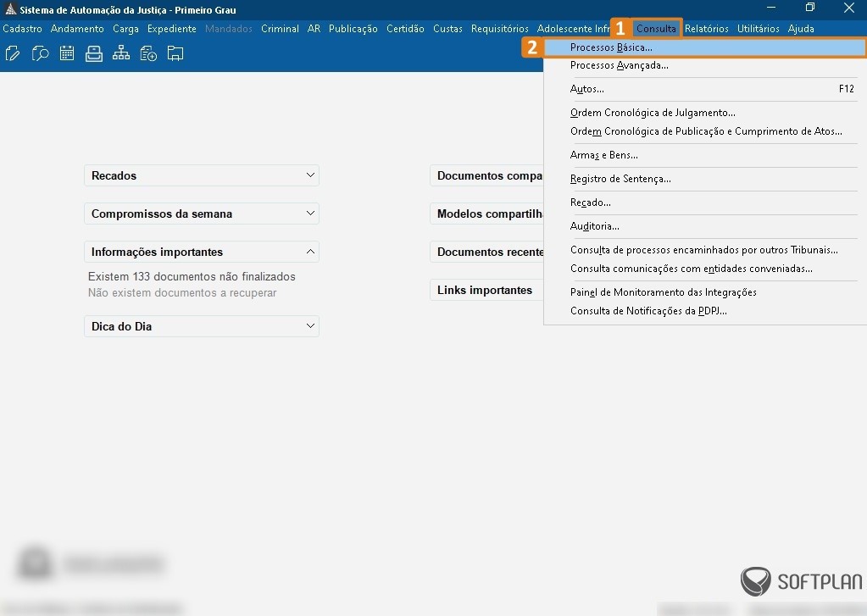Screen dimensions: 867x616
Task: Click the folder with monitor toolbar icon
Action: (175, 53)
